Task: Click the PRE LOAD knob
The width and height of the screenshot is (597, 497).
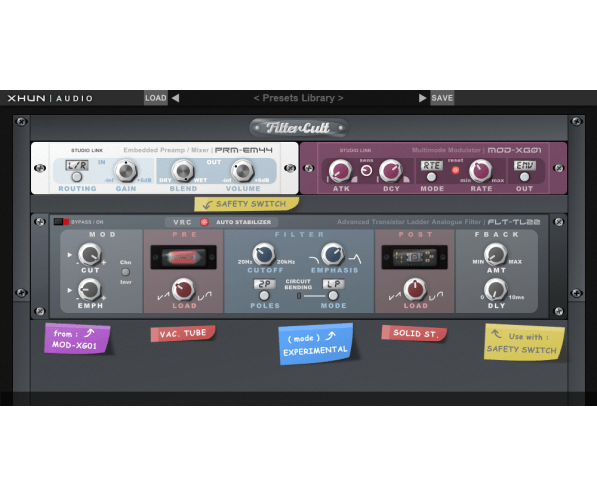Action: [x=184, y=290]
